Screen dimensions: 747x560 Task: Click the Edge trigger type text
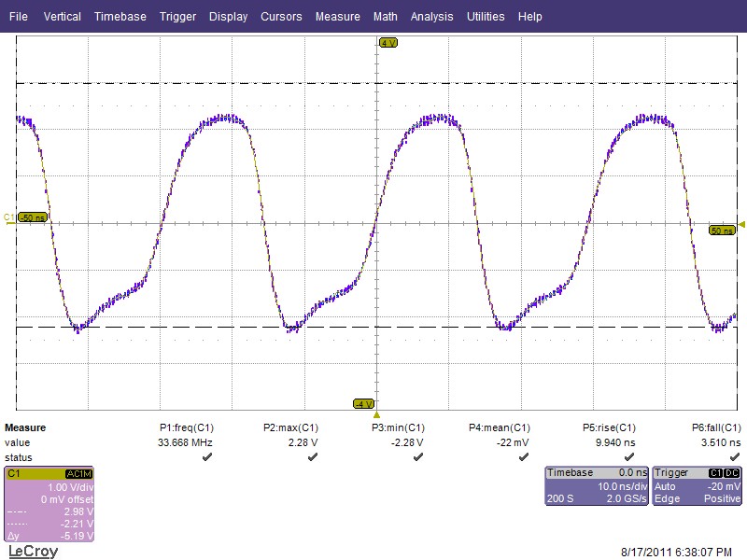(667, 498)
